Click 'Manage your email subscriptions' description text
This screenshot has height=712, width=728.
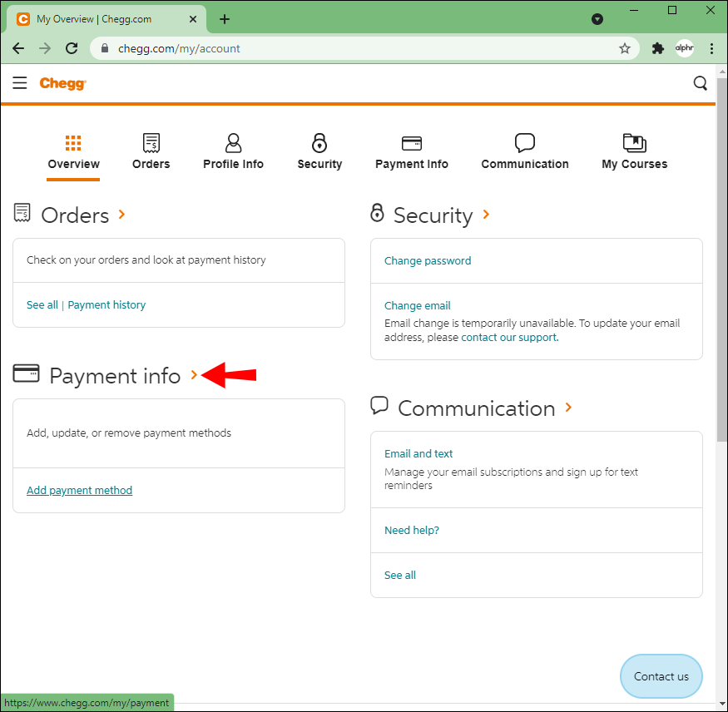511,478
